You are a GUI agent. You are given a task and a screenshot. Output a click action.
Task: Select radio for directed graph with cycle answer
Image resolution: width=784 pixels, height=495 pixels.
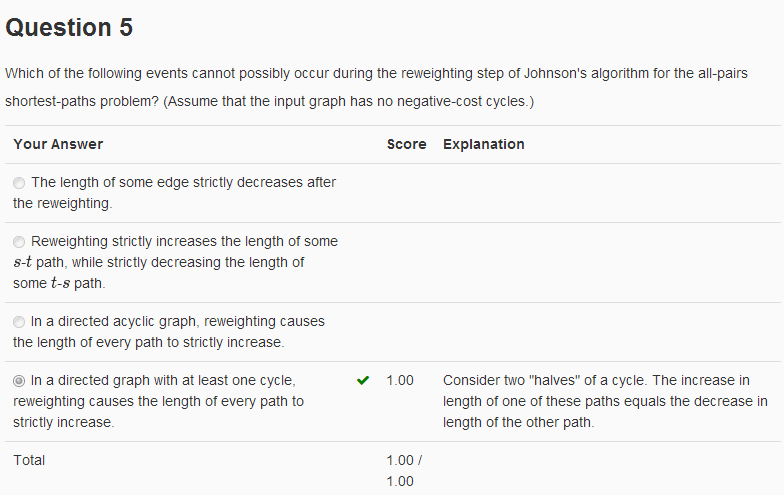pyautogui.click(x=19, y=381)
